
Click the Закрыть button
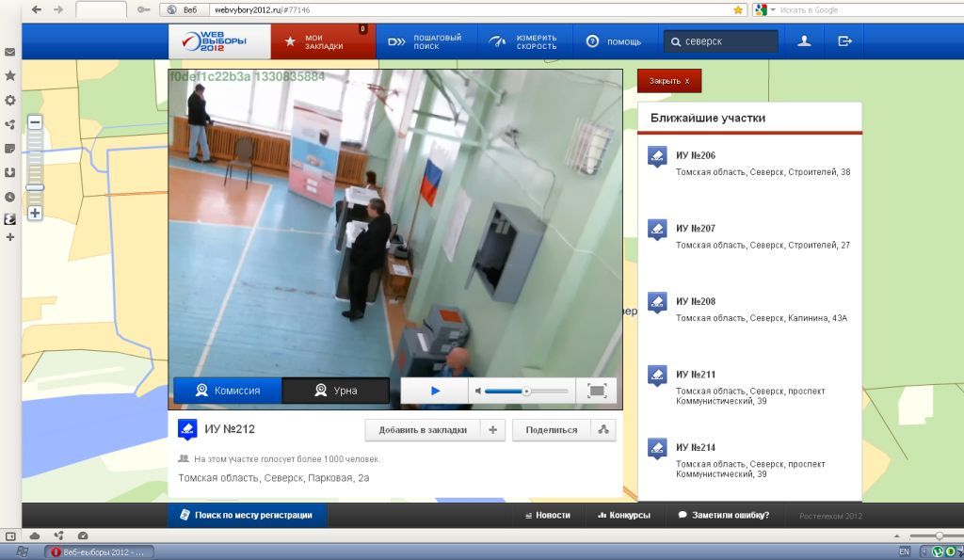(x=669, y=81)
